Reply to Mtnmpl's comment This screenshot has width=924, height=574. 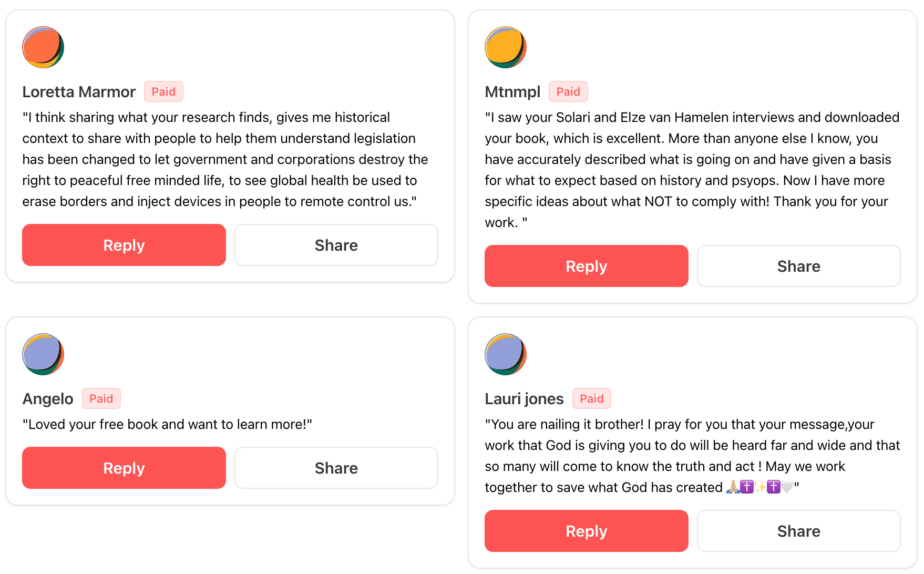(x=587, y=266)
